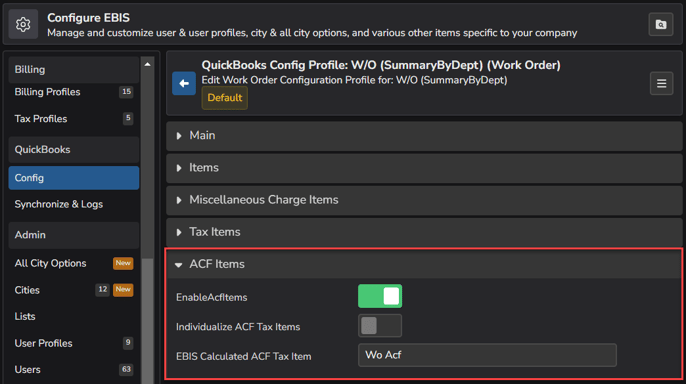
Task: Expand the Main section
Action: coord(424,136)
